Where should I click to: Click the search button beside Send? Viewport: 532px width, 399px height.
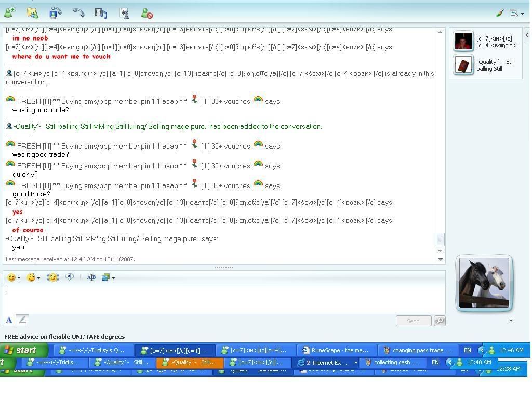tap(440, 321)
